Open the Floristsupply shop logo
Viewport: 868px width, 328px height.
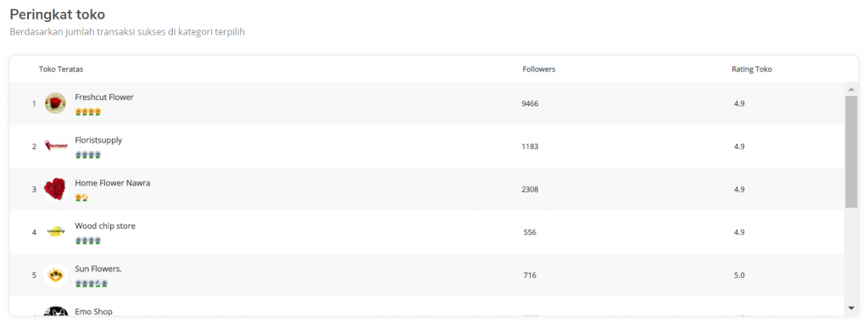tap(55, 146)
